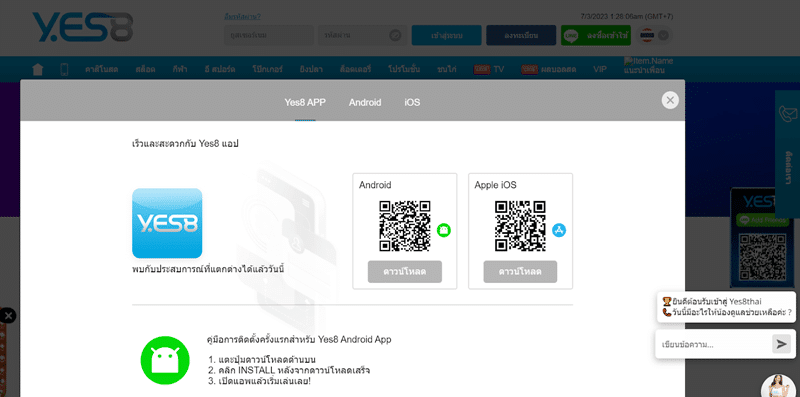The image size is (800, 397).
Task: Open the contact us envelope side tab
Action: tap(788, 154)
